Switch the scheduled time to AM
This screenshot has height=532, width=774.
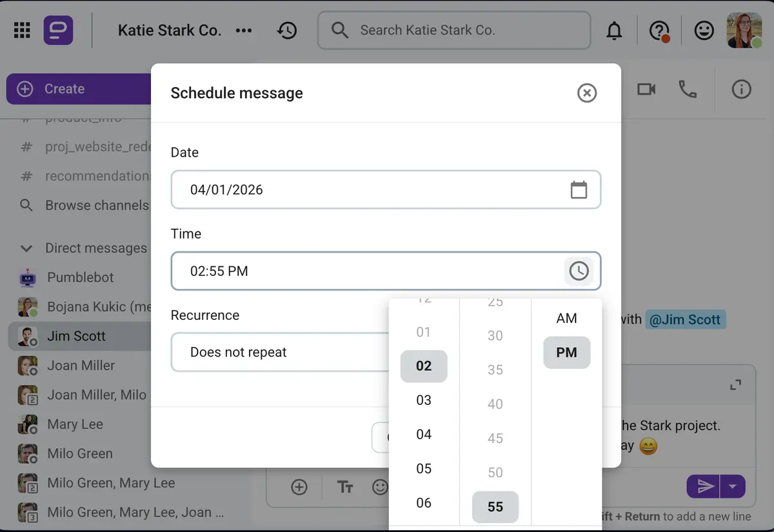566,318
